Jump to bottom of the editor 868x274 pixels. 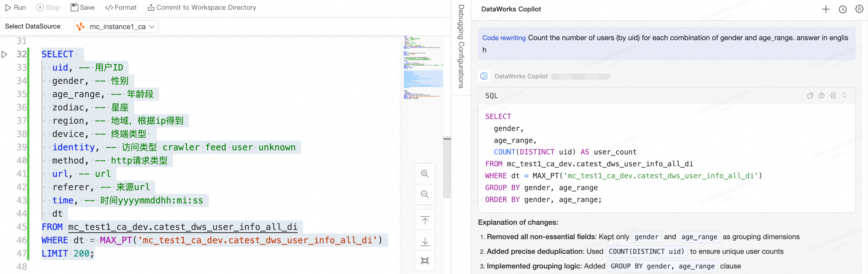coord(425,241)
